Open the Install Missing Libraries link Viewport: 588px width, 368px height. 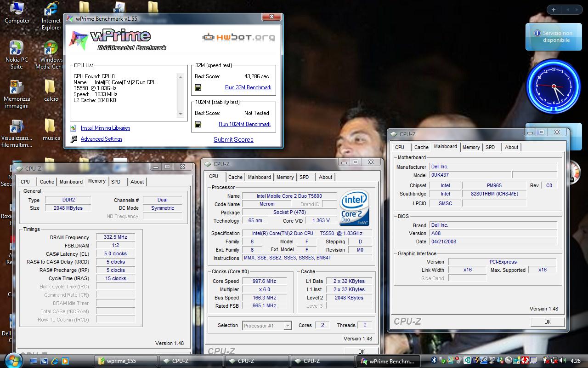tap(105, 128)
